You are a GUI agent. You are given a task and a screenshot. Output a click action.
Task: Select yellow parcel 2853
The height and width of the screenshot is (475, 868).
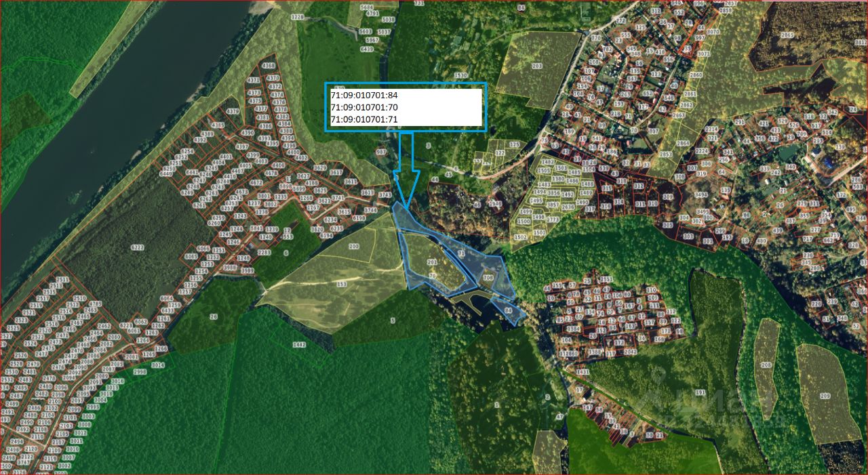[x=666, y=154]
